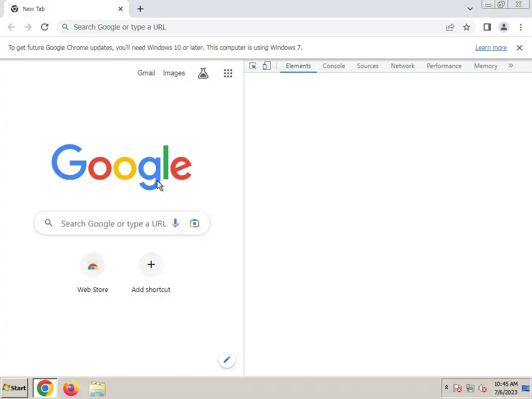Switch to the Memory tab
Viewport: 532px width, 399px height.
[486, 66]
